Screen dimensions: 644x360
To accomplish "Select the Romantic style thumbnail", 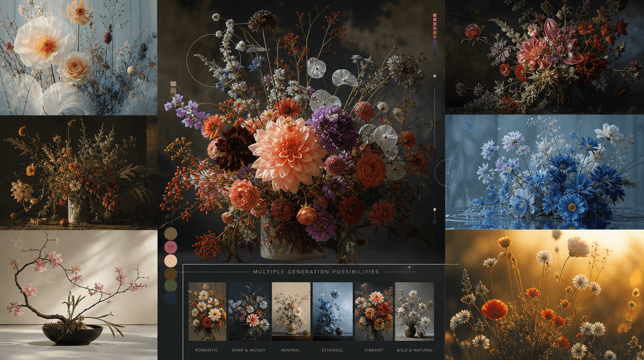I will tap(207, 311).
